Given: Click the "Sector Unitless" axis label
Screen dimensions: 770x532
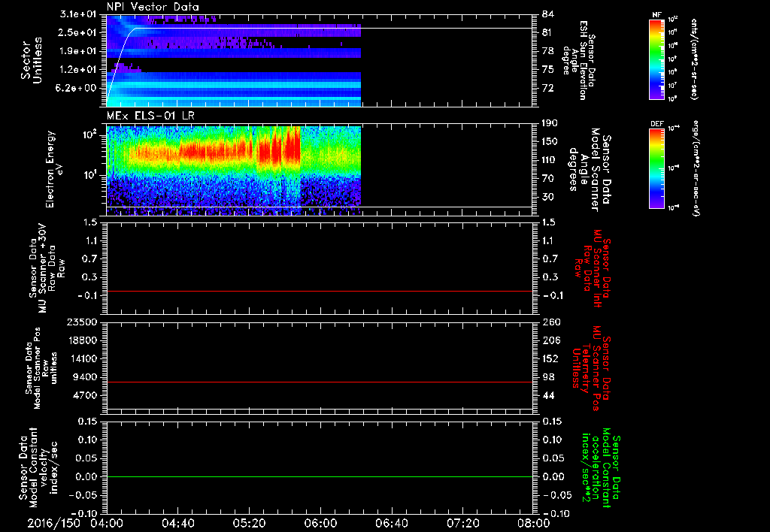Looking at the screenshot, I should pyautogui.click(x=32, y=60).
